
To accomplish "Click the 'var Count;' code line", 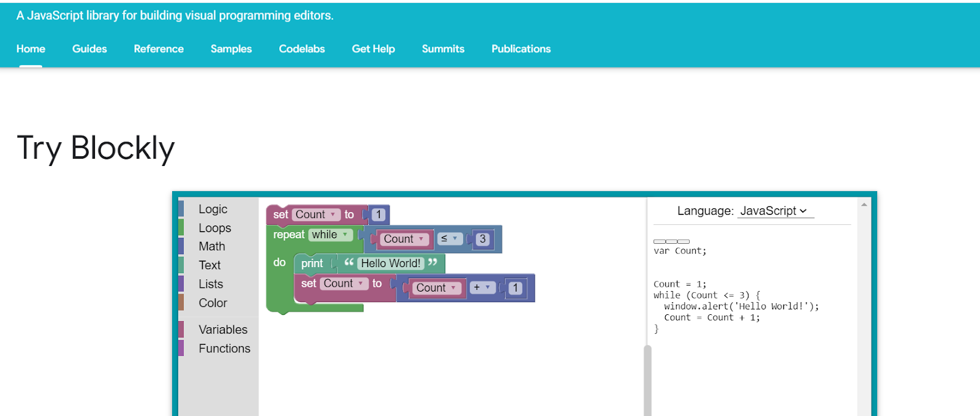I will (x=680, y=251).
